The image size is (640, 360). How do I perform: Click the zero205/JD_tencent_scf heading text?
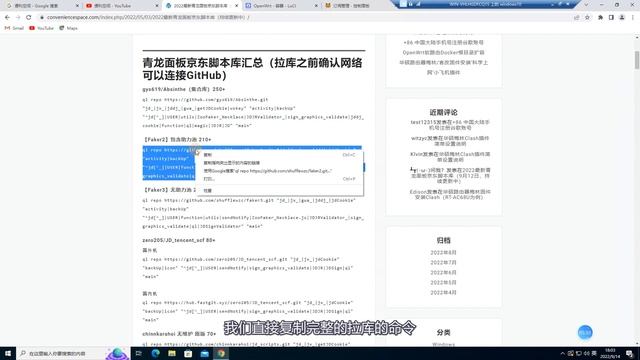[179, 240]
